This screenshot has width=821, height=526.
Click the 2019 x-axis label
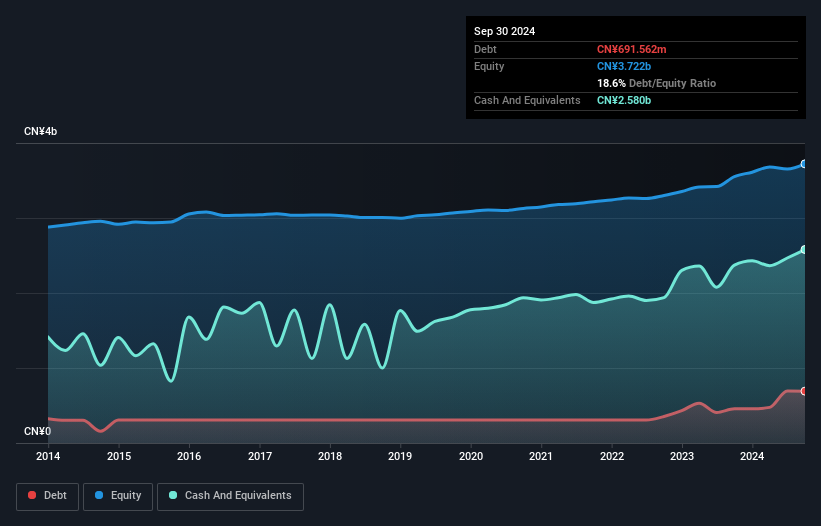tap(400, 457)
